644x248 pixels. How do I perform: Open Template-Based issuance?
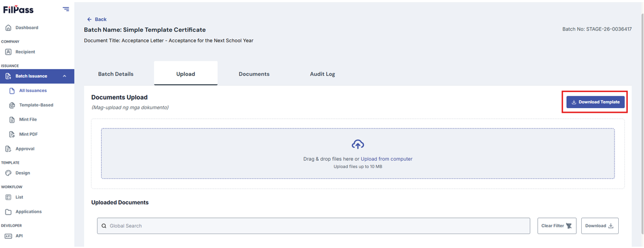click(36, 105)
